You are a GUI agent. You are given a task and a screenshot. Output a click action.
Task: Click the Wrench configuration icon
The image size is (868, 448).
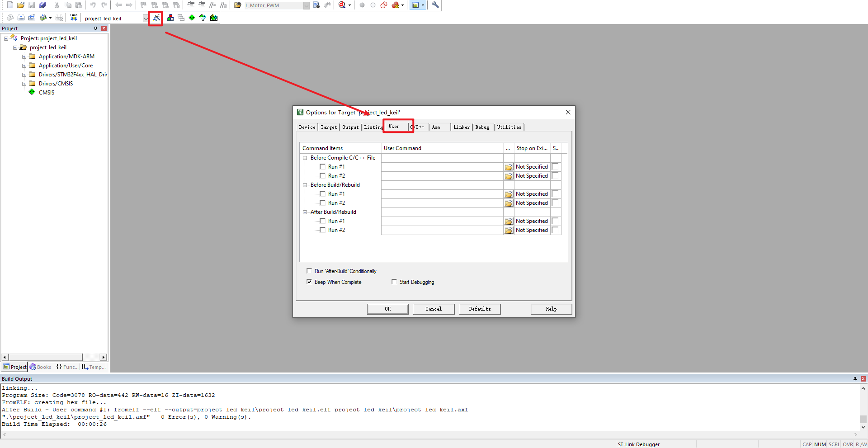tap(435, 5)
